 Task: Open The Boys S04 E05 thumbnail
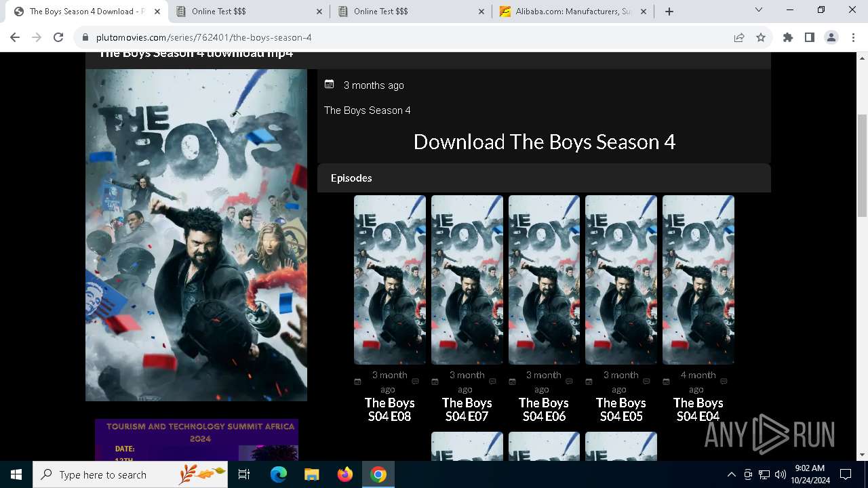point(621,280)
